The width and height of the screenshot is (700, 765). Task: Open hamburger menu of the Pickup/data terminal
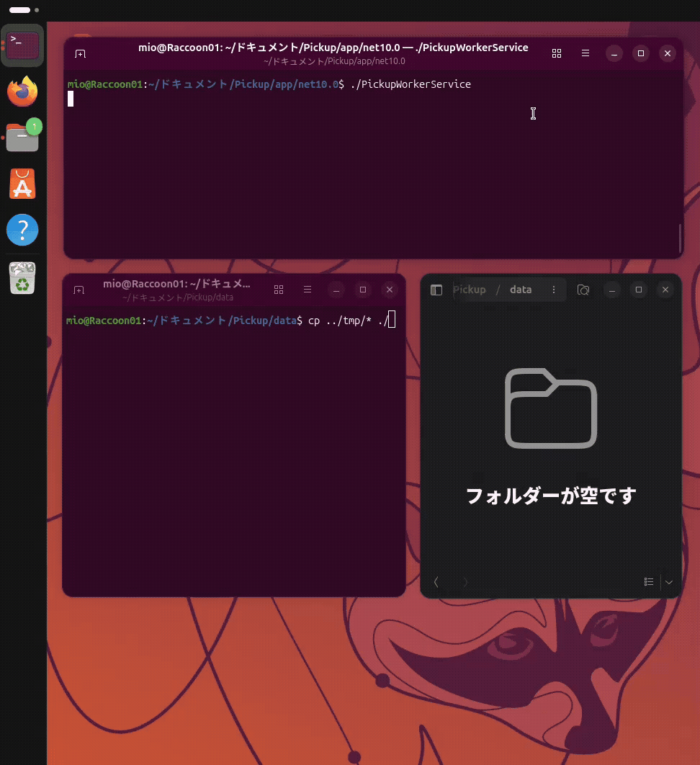coord(308,290)
